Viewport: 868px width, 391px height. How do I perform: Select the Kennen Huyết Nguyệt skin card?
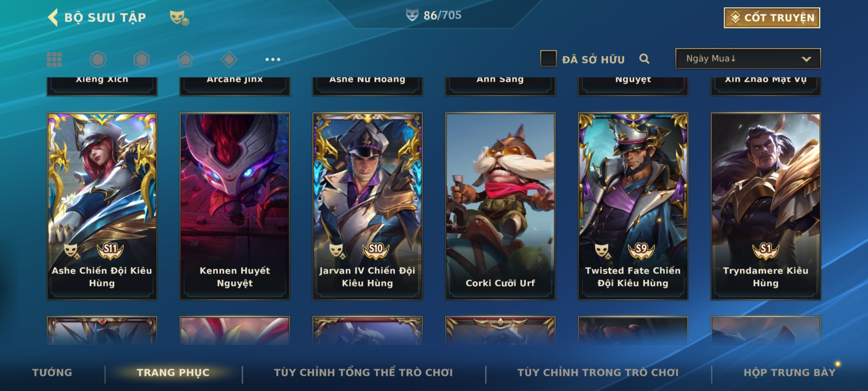point(235,206)
